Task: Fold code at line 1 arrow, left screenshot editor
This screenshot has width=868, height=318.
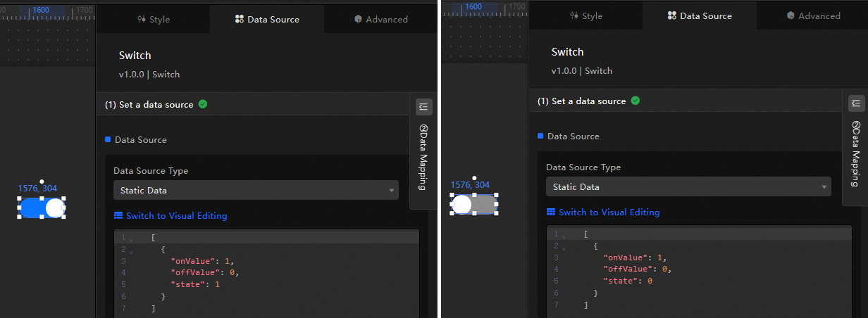Action: (x=131, y=238)
